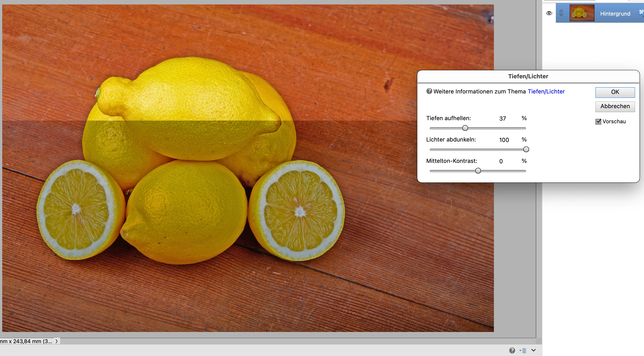Cancel the dialog with Abbrechen
Image resolution: width=644 pixels, height=356 pixels.
(615, 106)
